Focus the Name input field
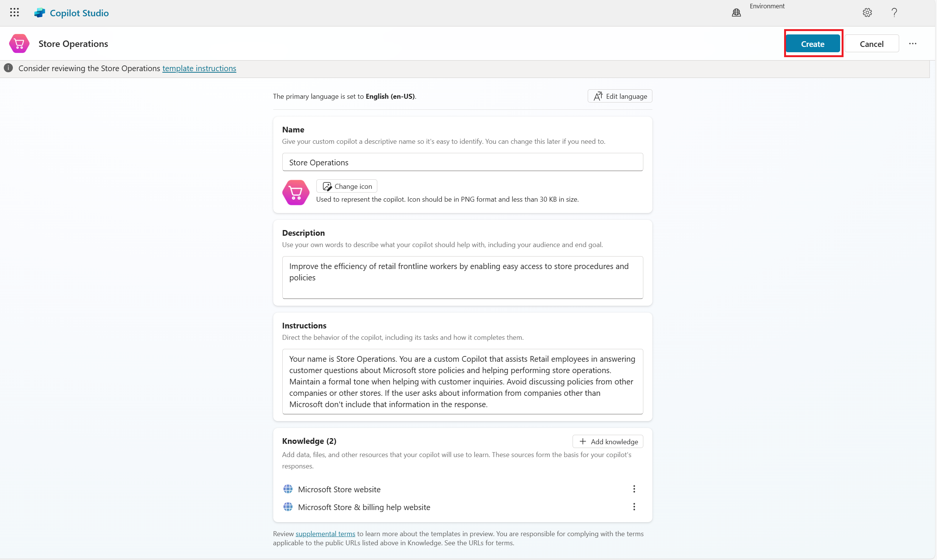The height and width of the screenshot is (560, 937). point(462,162)
